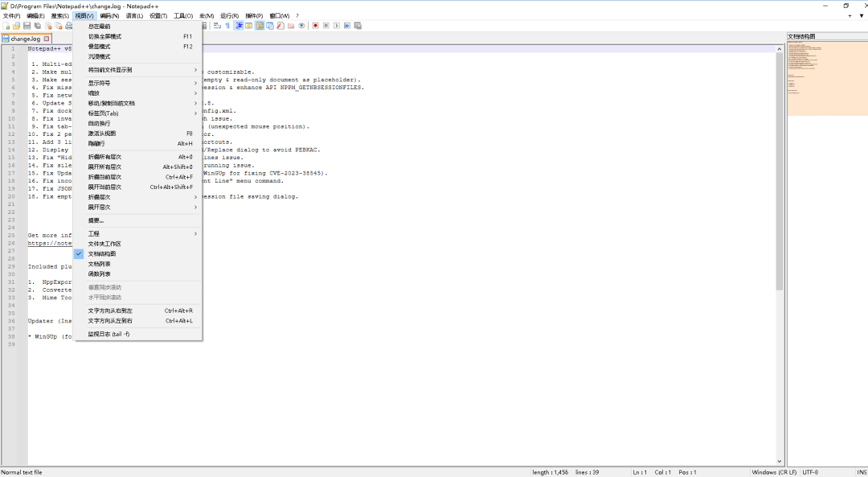
Task: Click the Close document toolbar icon
Action: 48,26
